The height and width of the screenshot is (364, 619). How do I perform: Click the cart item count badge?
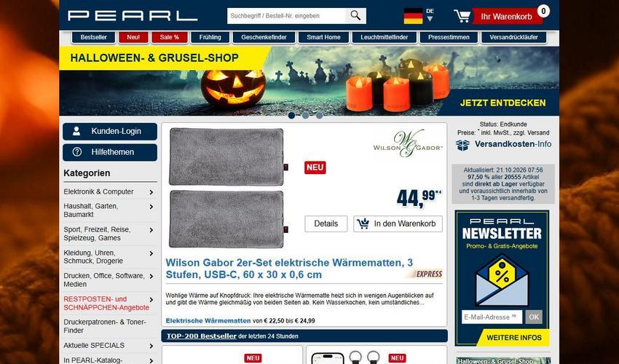tap(543, 11)
